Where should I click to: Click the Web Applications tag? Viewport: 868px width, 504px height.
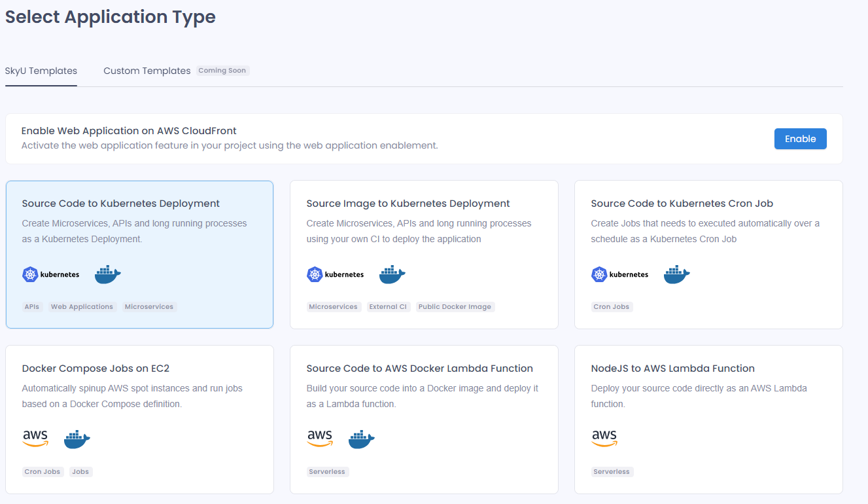(82, 307)
